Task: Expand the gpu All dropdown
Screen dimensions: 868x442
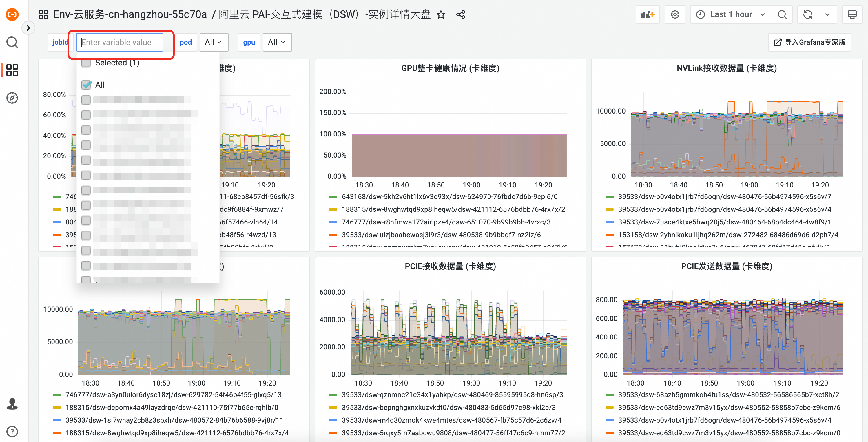Action: click(x=277, y=42)
